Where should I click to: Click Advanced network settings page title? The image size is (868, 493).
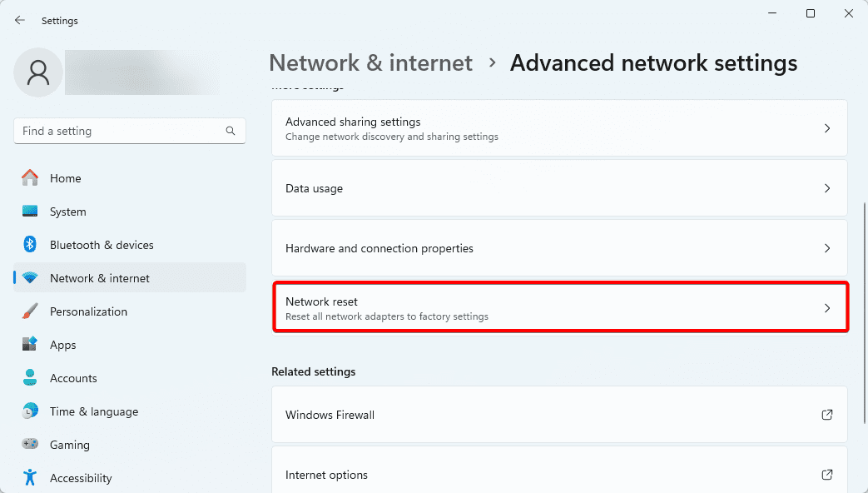click(x=654, y=62)
